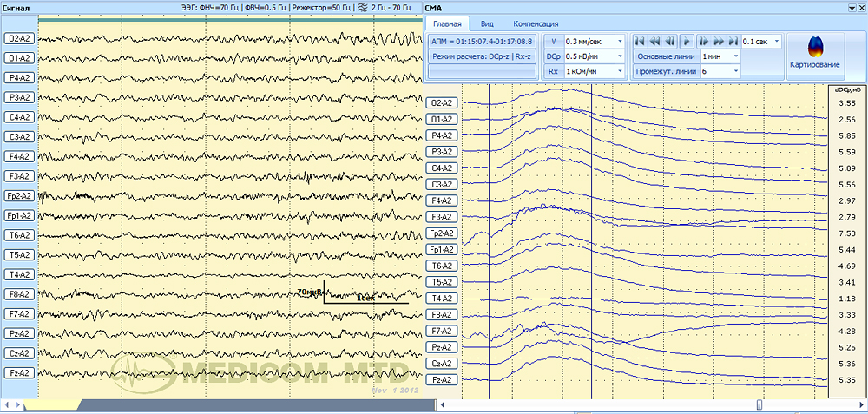The width and height of the screenshot is (868, 414).
Task: Open the Rx scale dropdown 1 кОм/мм
Action: point(620,71)
